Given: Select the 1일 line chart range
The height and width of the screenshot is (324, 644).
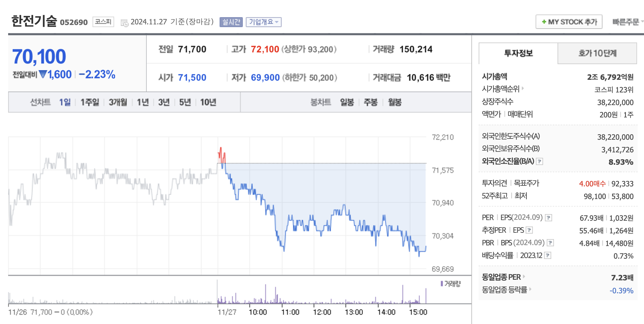Looking at the screenshot, I should pyautogui.click(x=65, y=102).
